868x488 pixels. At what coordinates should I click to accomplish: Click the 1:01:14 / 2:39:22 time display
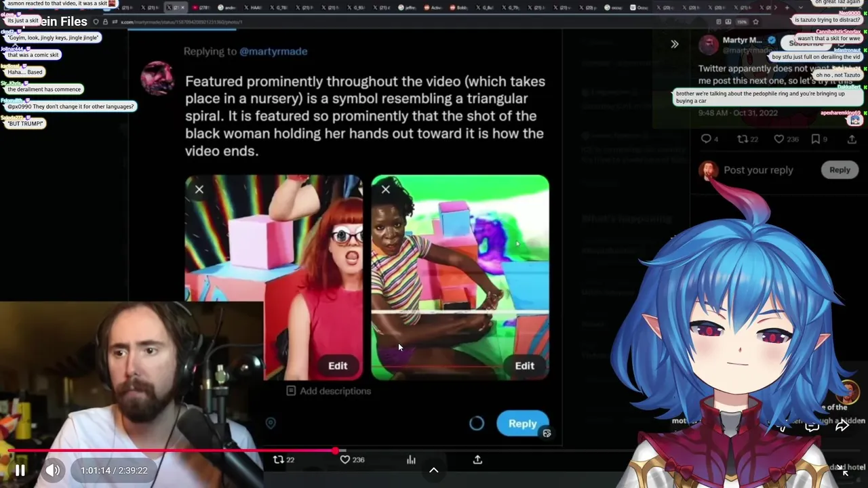coord(114,470)
